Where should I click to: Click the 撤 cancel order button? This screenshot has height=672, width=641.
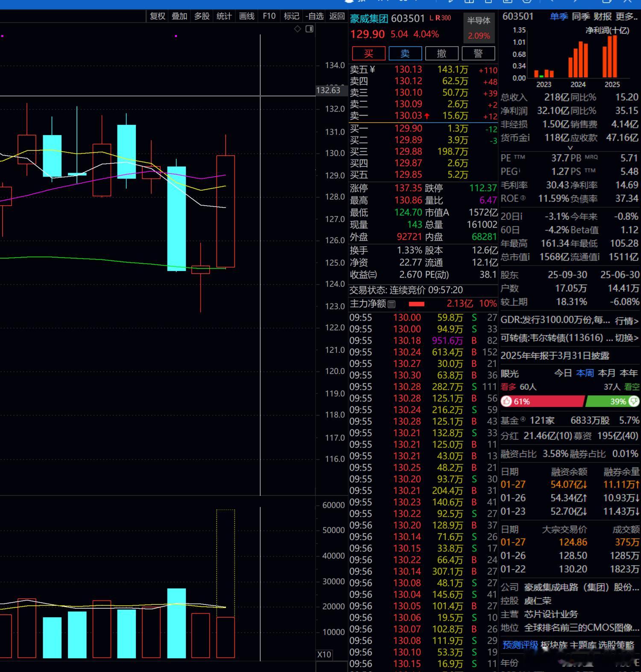tap(442, 53)
